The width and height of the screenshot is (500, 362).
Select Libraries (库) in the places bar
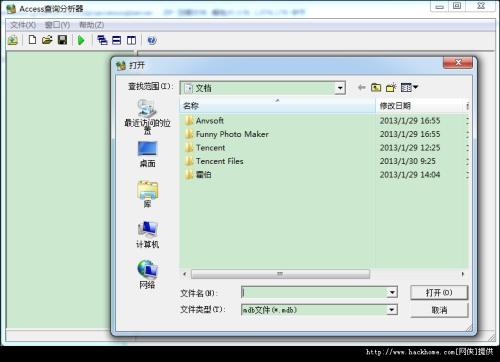(x=147, y=194)
